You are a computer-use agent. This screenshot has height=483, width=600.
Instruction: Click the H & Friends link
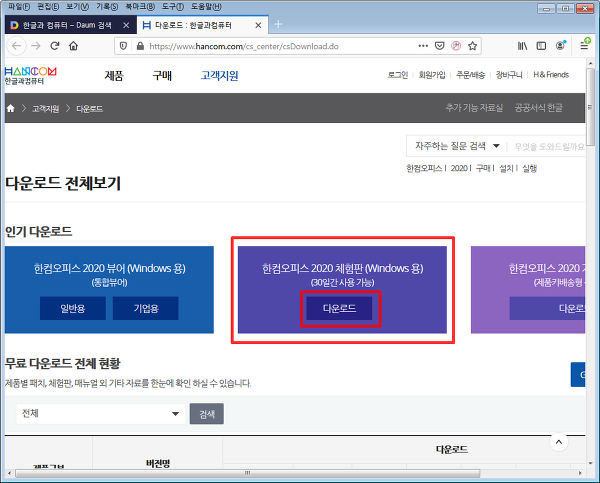point(551,75)
